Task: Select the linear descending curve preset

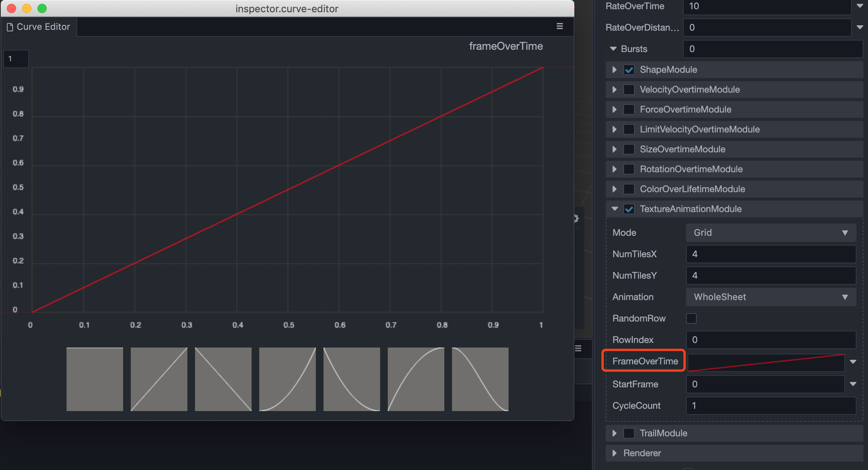Action: [223, 379]
